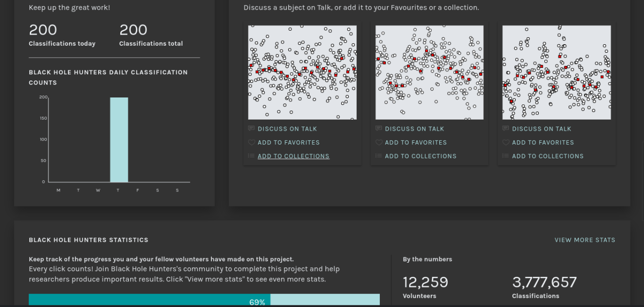Add second subject to favorites
The height and width of the screenshot is (307, 644).
(x=416, y=142)
